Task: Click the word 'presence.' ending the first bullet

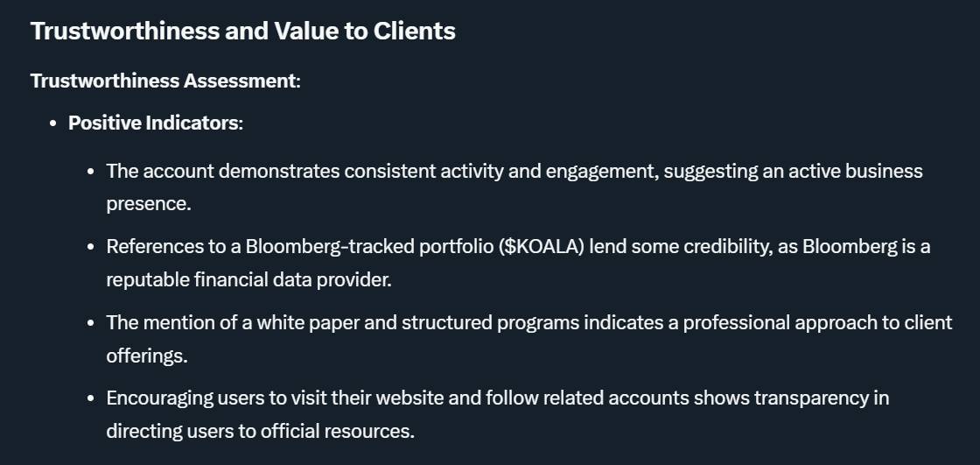Action: (x=149, y=204)
